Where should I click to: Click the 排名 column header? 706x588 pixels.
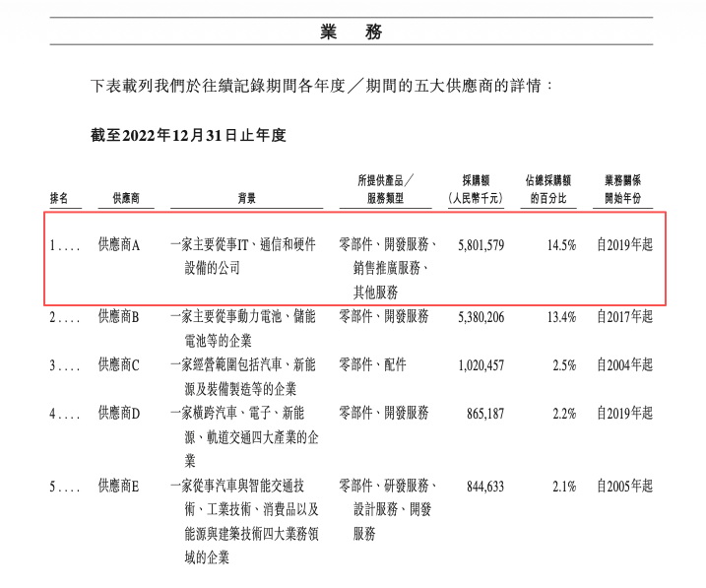click(x=59, y=198)
